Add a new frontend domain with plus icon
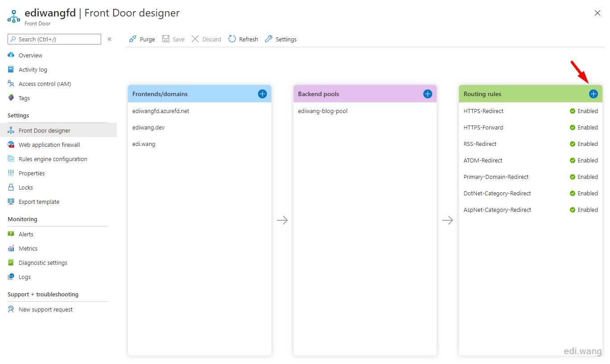The image size is (610, 364). coord(262,94)
